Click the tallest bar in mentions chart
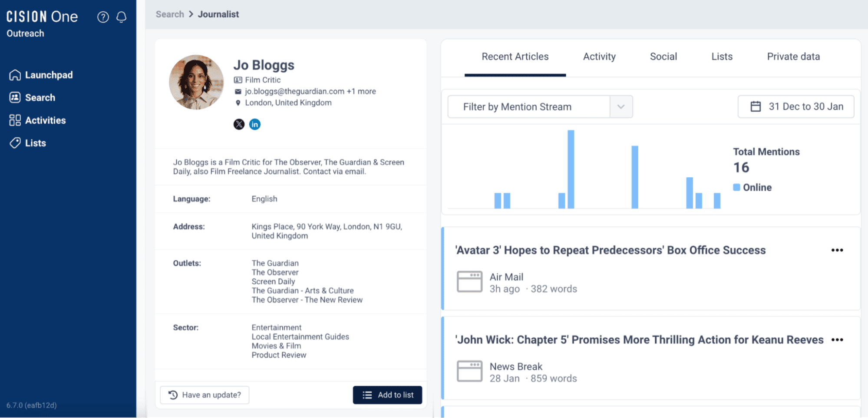The width and height of the screenshot is (868, 418). pyautogui.click(x=571, y=169)
